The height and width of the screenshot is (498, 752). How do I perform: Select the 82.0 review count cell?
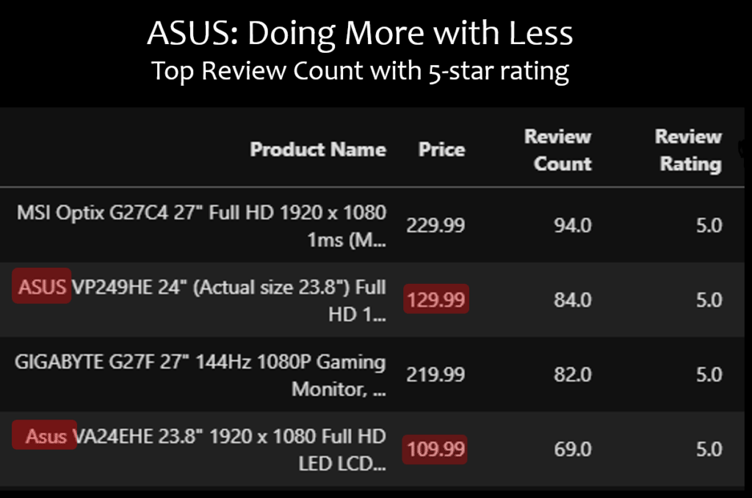point(573,375)
